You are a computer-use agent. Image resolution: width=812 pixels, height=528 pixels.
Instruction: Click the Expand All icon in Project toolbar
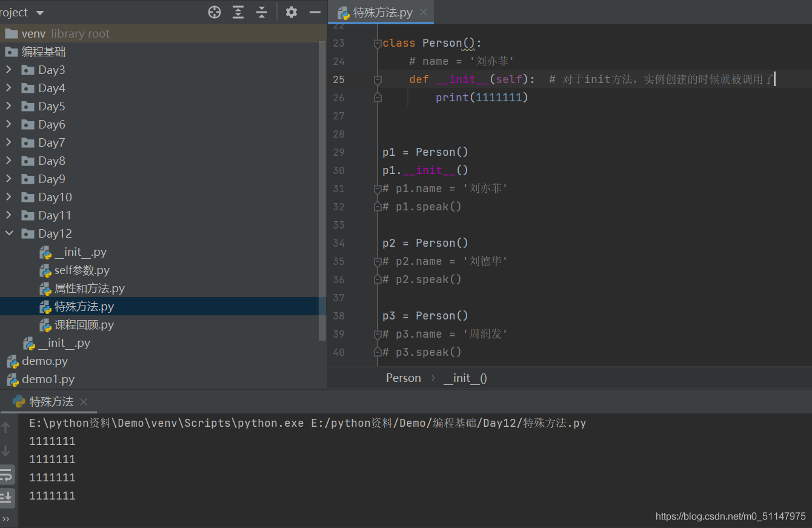[239, 12]
